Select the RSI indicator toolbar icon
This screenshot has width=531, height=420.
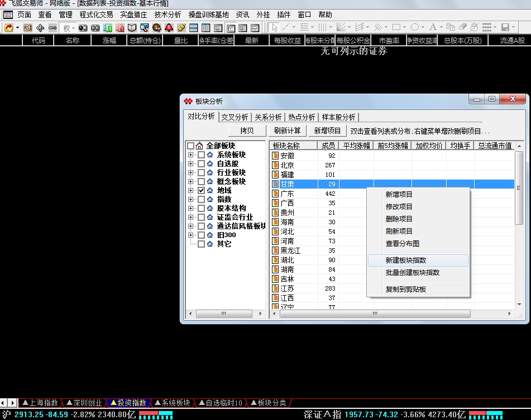click(x=27, y=27)
